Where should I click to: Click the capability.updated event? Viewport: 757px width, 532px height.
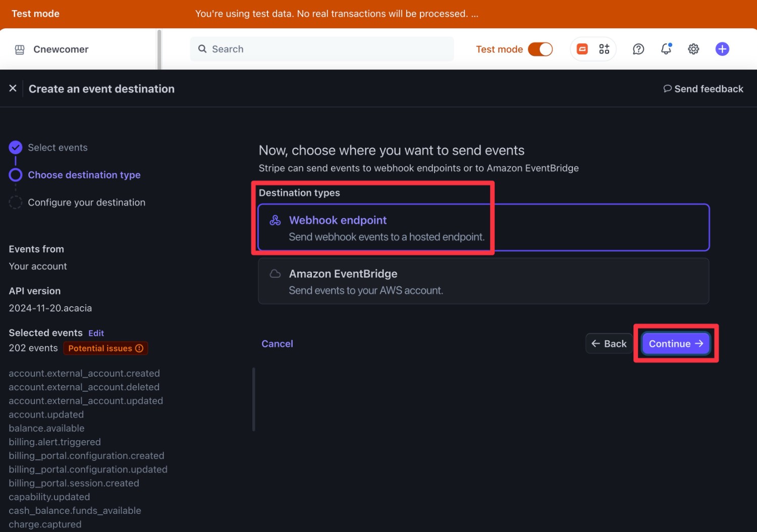point(49,497)
